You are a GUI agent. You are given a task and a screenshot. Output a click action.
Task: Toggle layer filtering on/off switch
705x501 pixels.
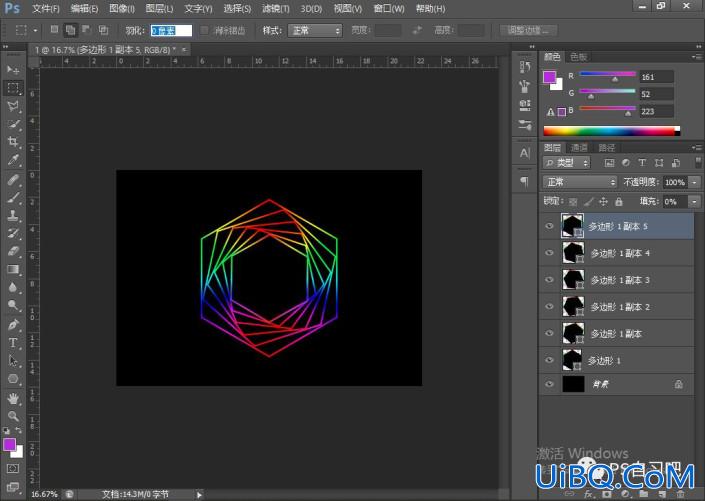[x=698, y=162]
